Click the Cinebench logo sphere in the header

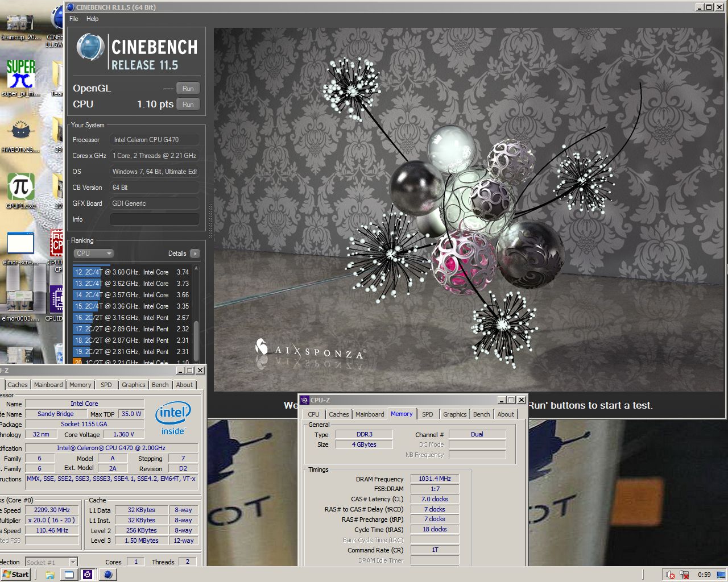(x=90, y=48)
